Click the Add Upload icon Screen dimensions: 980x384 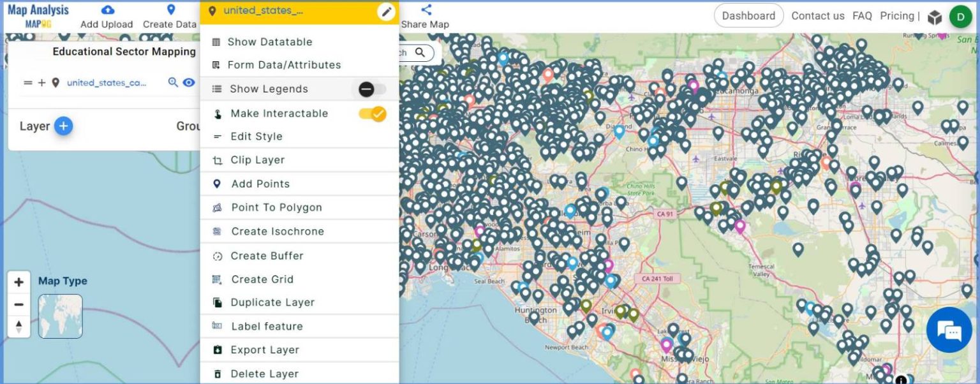point(107,10)
